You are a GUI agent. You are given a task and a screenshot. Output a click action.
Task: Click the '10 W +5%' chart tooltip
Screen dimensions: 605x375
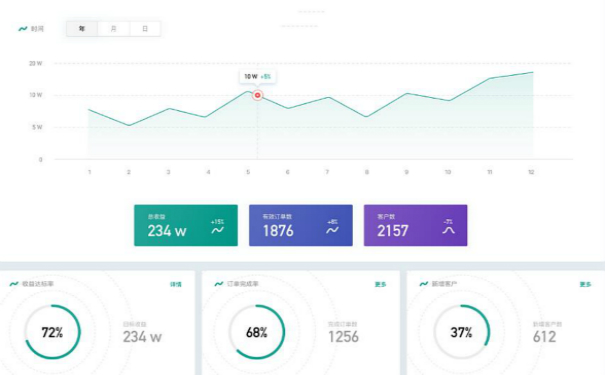tap(257, 76)
